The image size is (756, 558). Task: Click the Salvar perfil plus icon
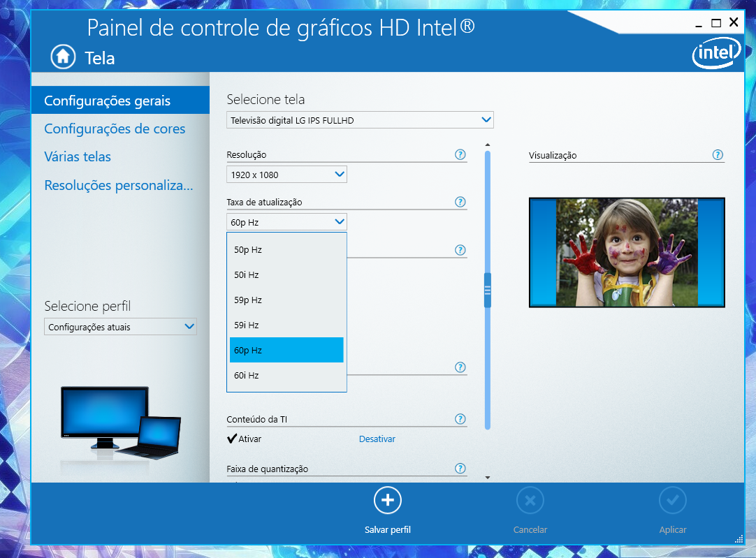point(388,500)
